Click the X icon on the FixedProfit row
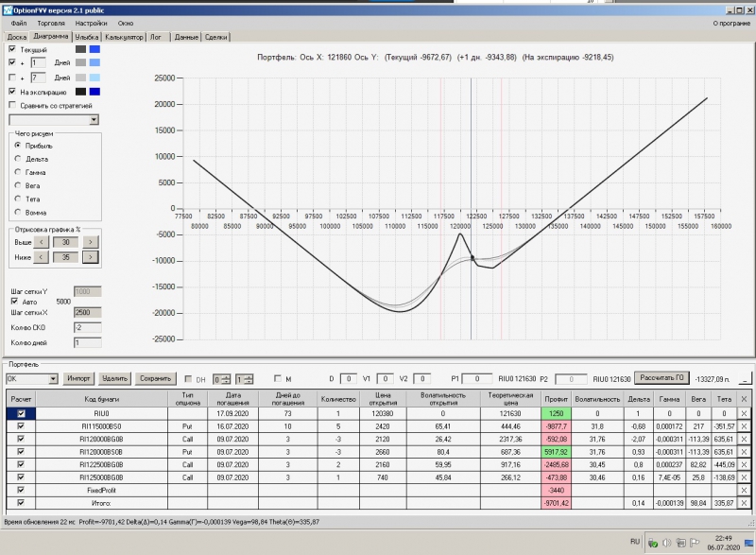756x555 pixels. pos(744,491)
